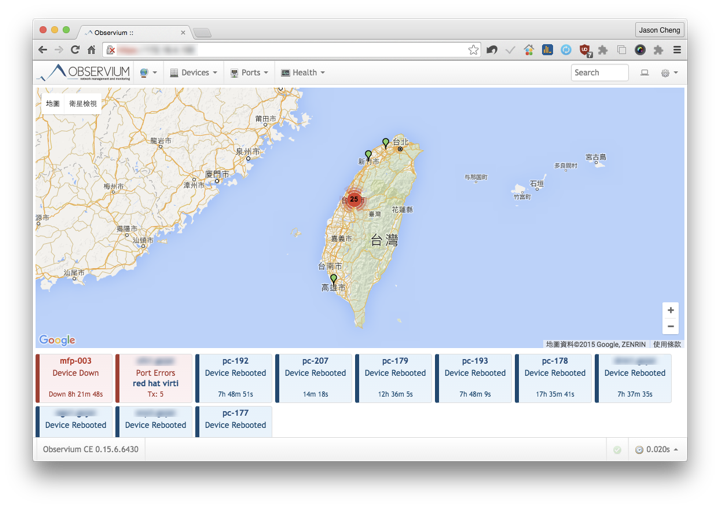Open the Chrome hamburger menu
Screen dimensions: 720x508
(x=677, y=50)
